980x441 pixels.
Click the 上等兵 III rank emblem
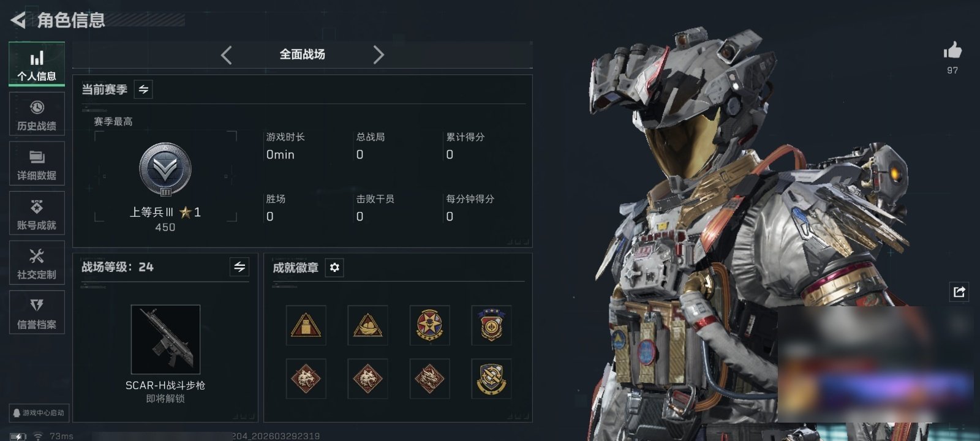tap(165, 170)
